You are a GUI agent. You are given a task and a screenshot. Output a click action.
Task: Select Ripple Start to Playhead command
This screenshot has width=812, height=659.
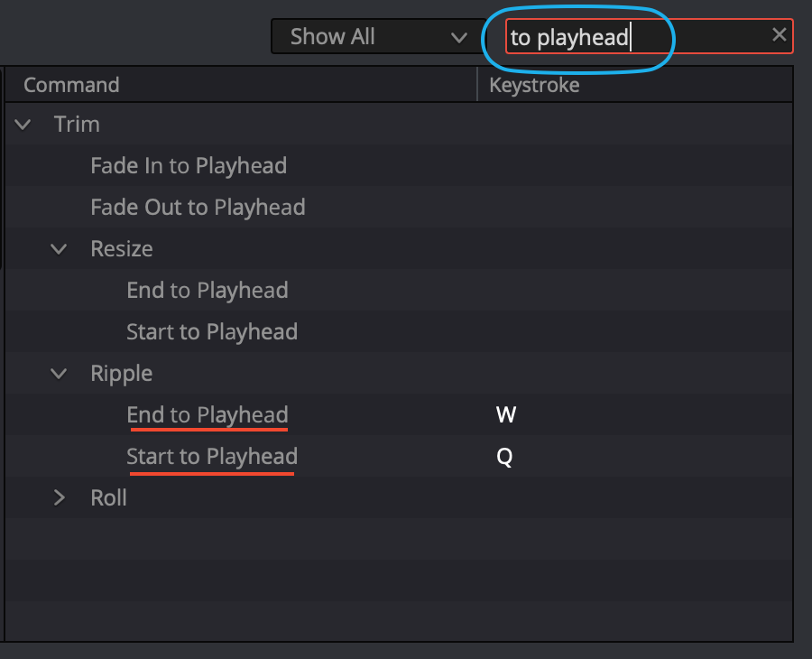pyautogui.click(x=212, y=456)
